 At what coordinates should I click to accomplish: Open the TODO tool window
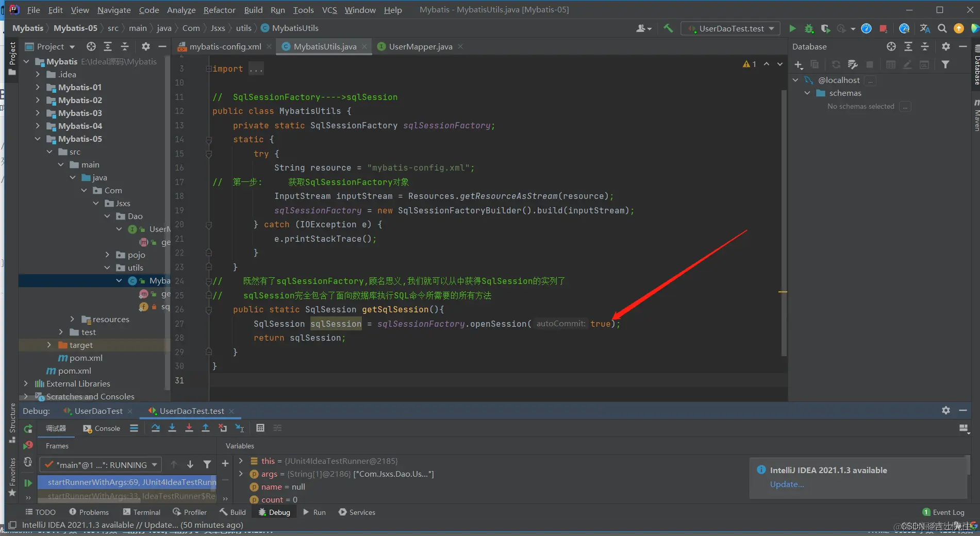pyautogui.click(x=40, y=512)
